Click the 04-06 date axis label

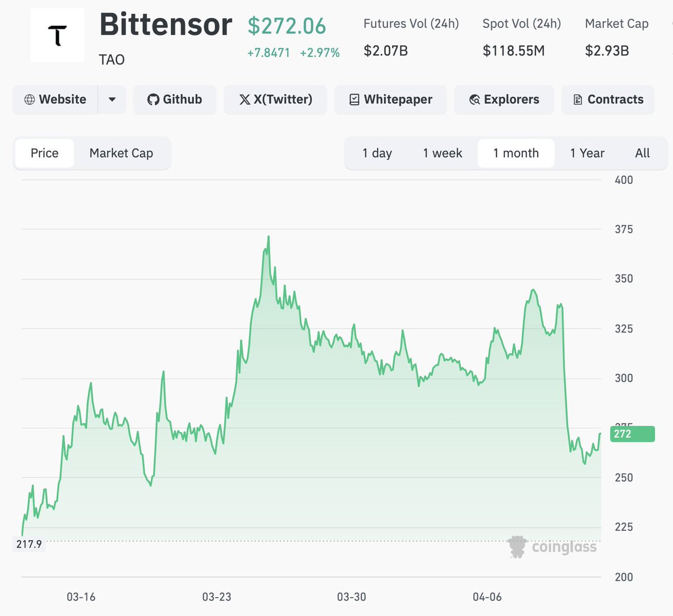(487, 597)
